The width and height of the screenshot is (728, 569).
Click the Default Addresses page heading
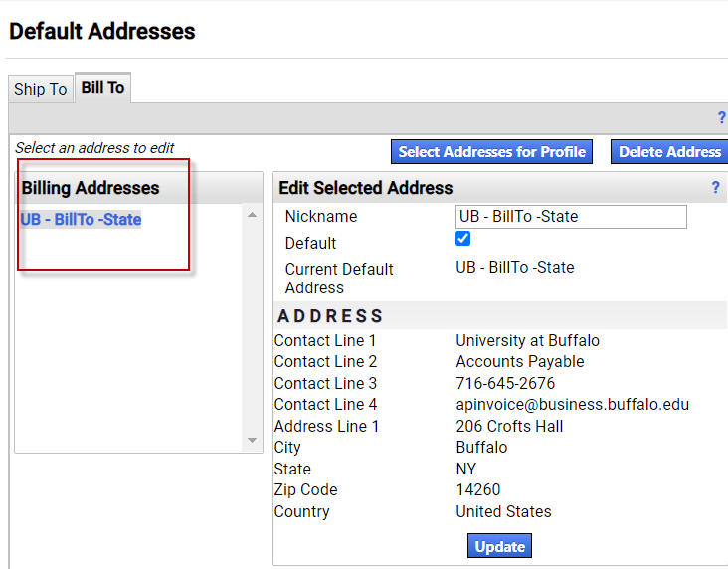[102, 31]
